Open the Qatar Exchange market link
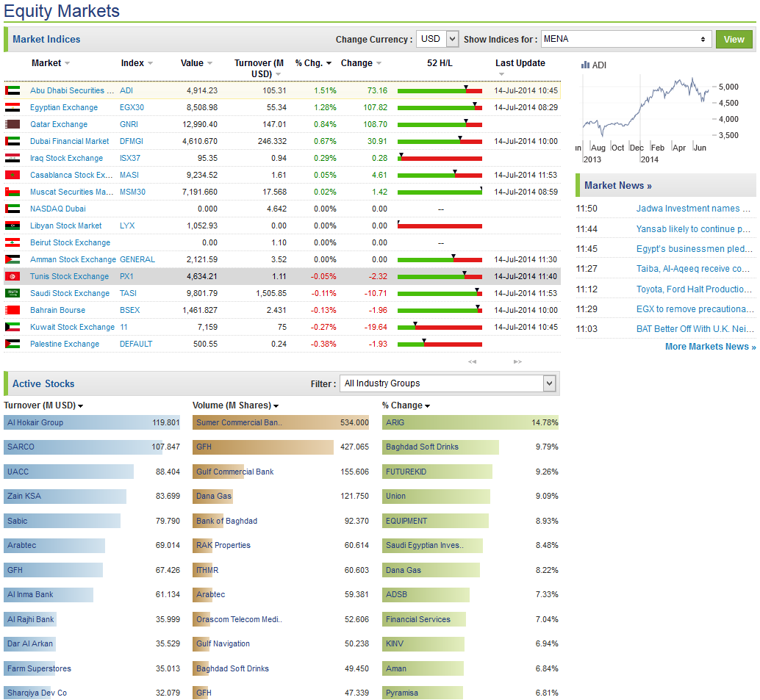This screenshot has height=700, width=760. point(59,124)
